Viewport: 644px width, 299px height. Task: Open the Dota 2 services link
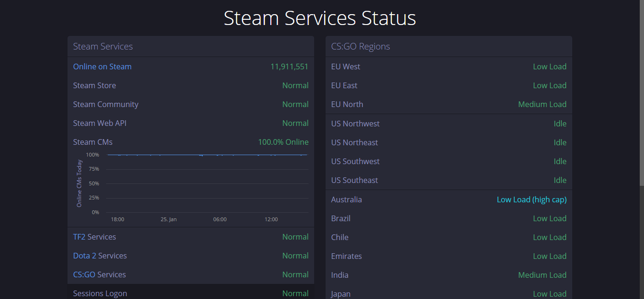[x=85, y=256]
